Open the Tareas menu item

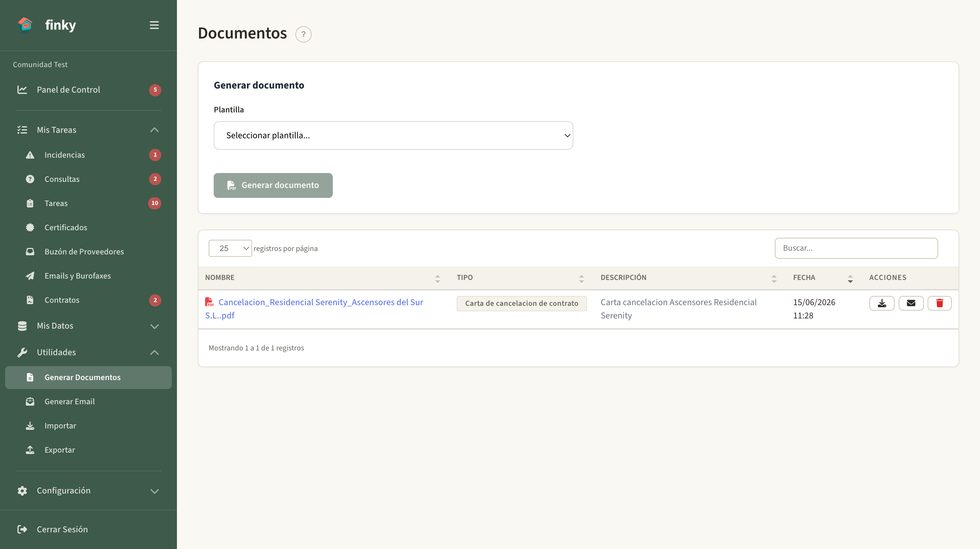88,203
